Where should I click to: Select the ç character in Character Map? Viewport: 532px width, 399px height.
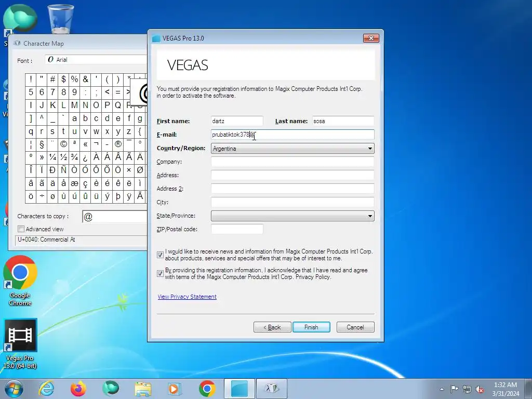85,183
